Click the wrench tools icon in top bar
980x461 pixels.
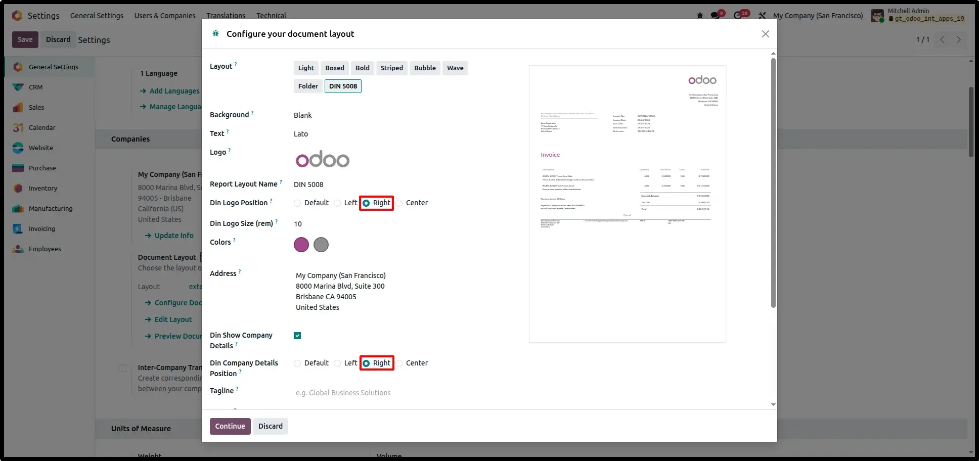(x=762, y=16)
